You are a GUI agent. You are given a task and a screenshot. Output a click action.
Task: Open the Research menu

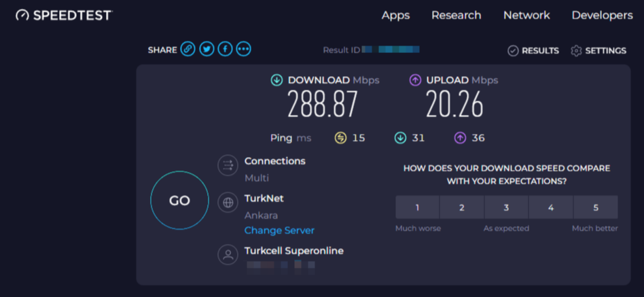[x=456, y=16]
